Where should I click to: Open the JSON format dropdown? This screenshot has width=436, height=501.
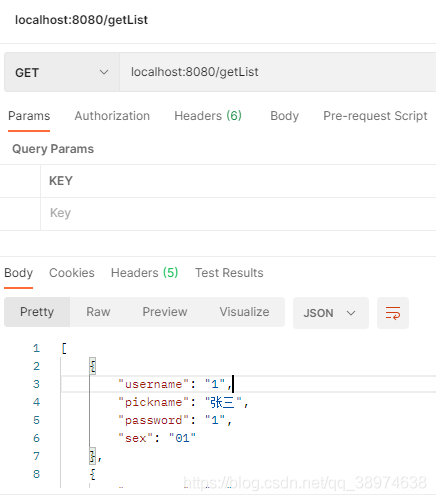click(x=331, y=313)
